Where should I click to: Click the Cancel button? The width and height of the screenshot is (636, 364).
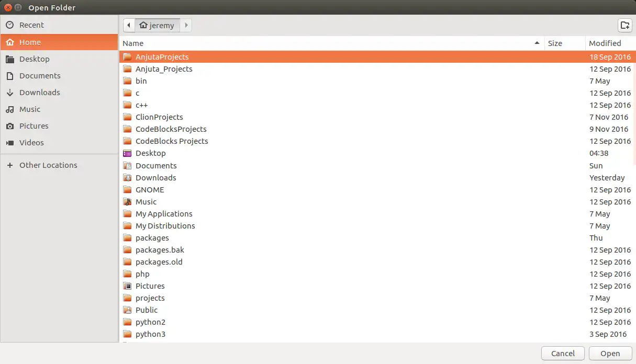click(563, 354)
